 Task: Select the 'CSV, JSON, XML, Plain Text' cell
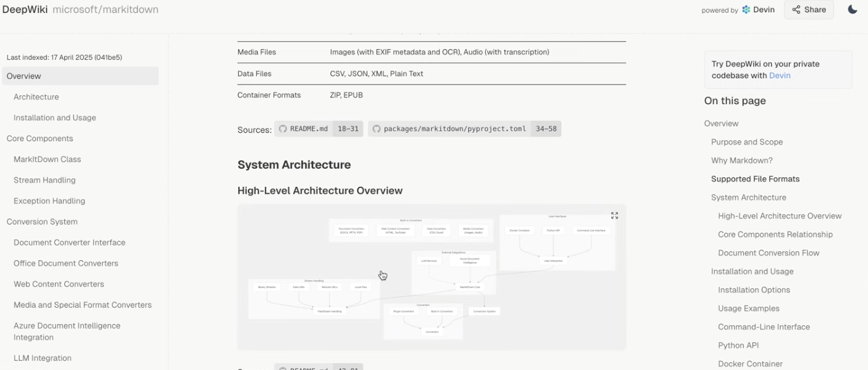click(377, 74)
